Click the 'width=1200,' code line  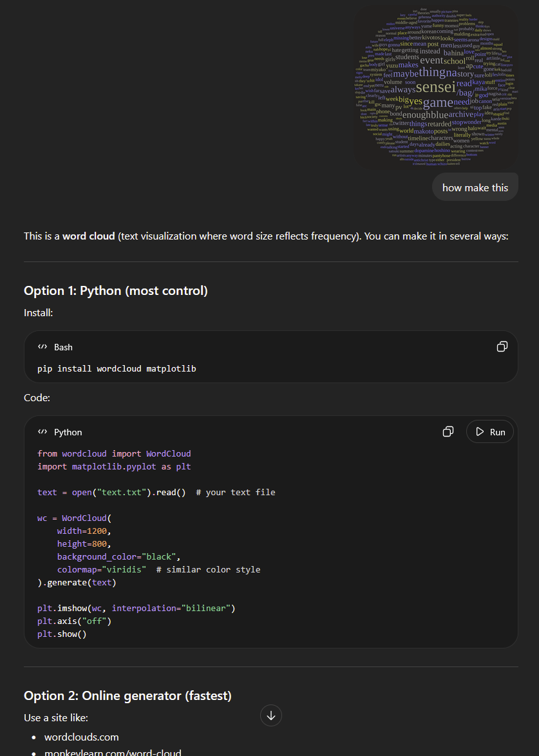pyautogui.click(x=84, y=531)
